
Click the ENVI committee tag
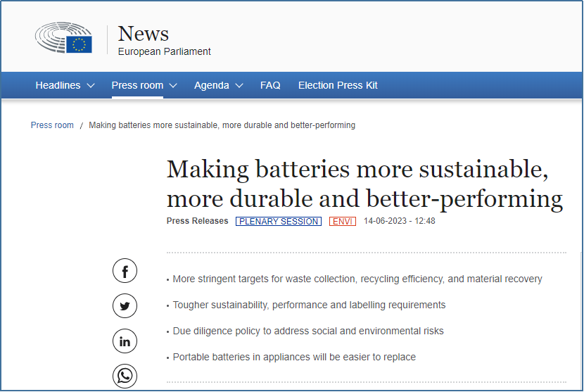pos(343,221)
